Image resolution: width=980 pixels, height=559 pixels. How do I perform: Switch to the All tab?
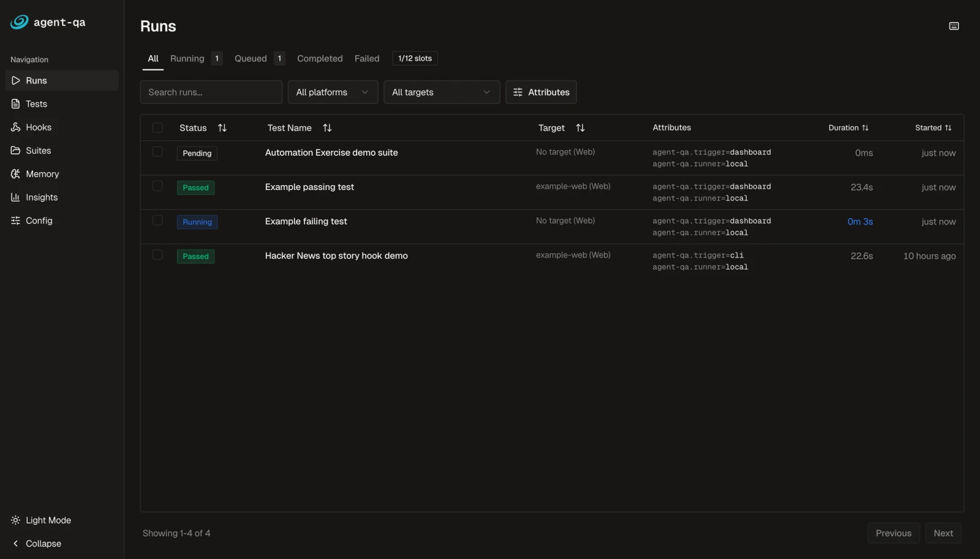pos(153,58)
